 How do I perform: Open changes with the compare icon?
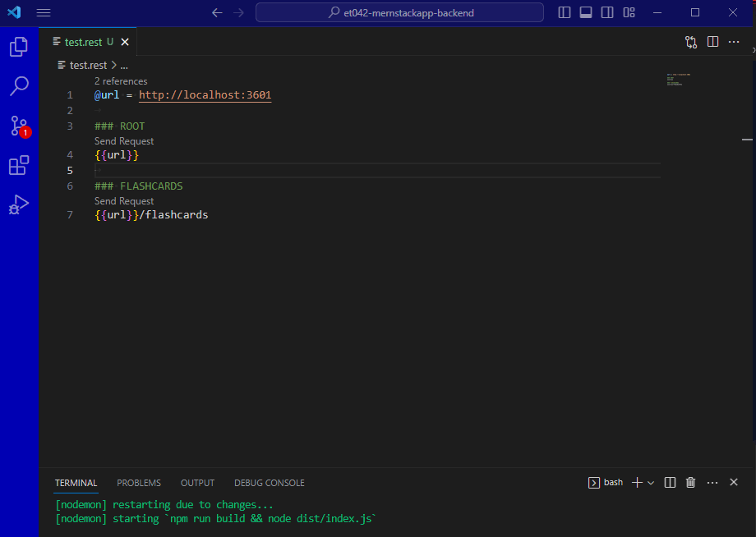(691, 42)
